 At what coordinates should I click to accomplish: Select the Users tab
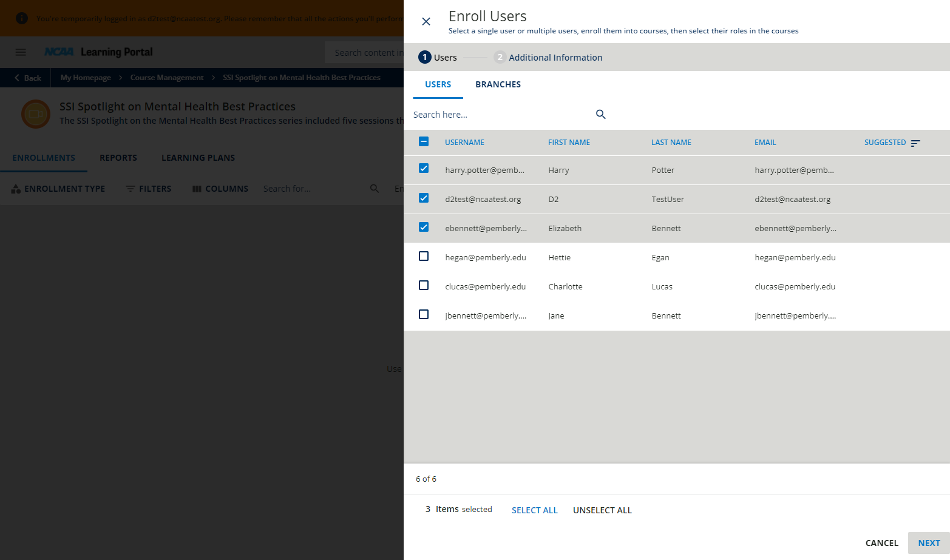438,84
